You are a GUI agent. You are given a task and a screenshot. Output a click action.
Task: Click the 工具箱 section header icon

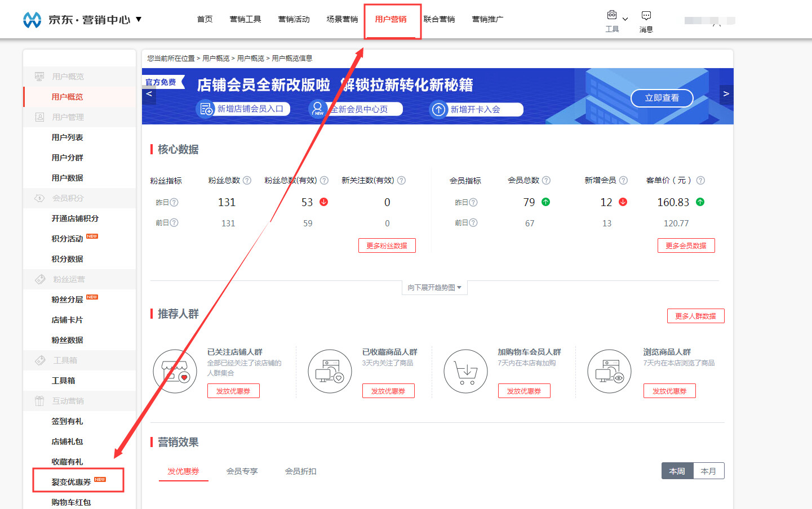pyautogui.click(x=40, y=360)
